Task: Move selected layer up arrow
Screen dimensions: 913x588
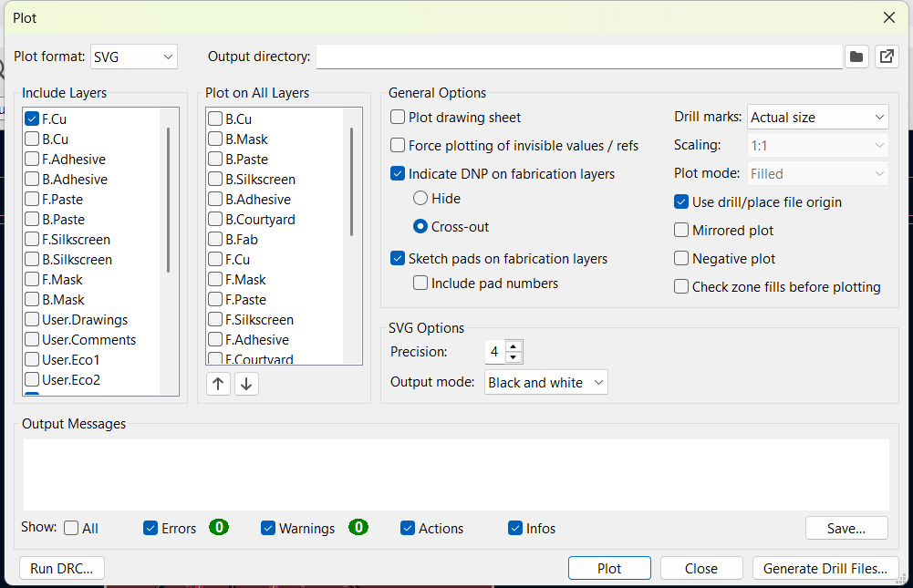Action: pyautogui.click(x=218, y=384)
